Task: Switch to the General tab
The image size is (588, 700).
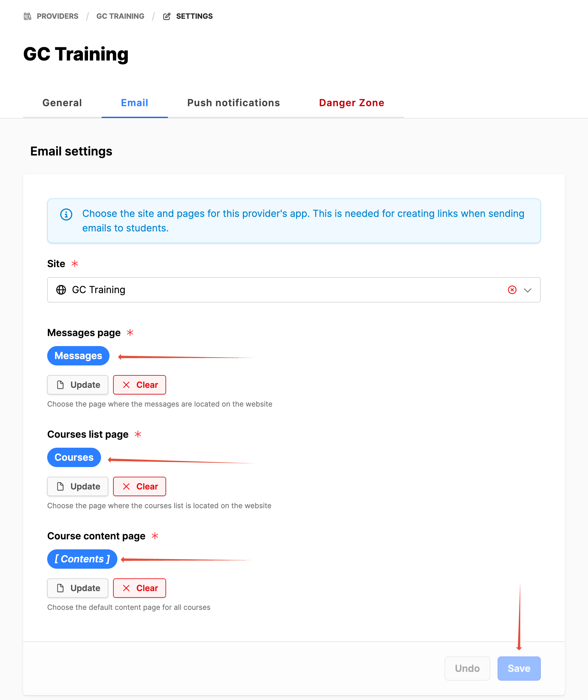Action: coord(62,103)
